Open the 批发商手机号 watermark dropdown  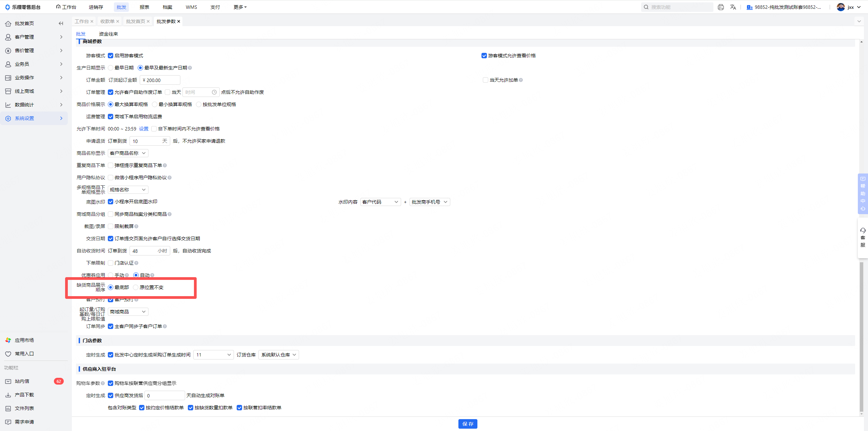tap(430, 202)
